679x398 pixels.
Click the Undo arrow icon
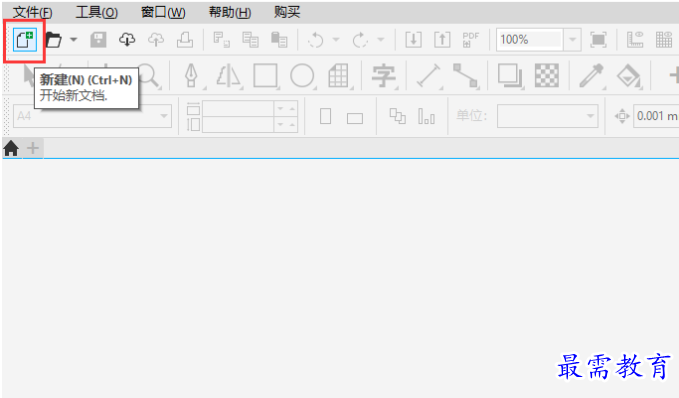316,40
